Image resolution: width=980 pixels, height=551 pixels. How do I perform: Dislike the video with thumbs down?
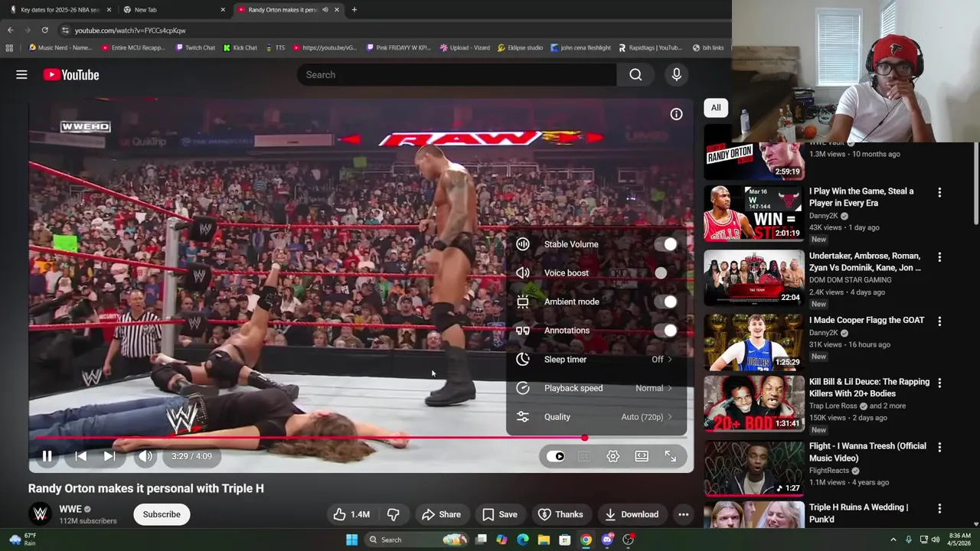pos(393,514)
